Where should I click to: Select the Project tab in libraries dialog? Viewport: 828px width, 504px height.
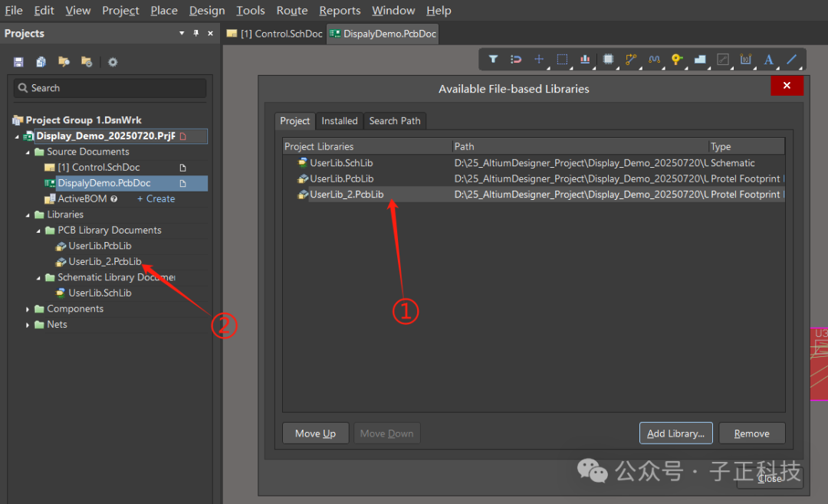point(294,121)
